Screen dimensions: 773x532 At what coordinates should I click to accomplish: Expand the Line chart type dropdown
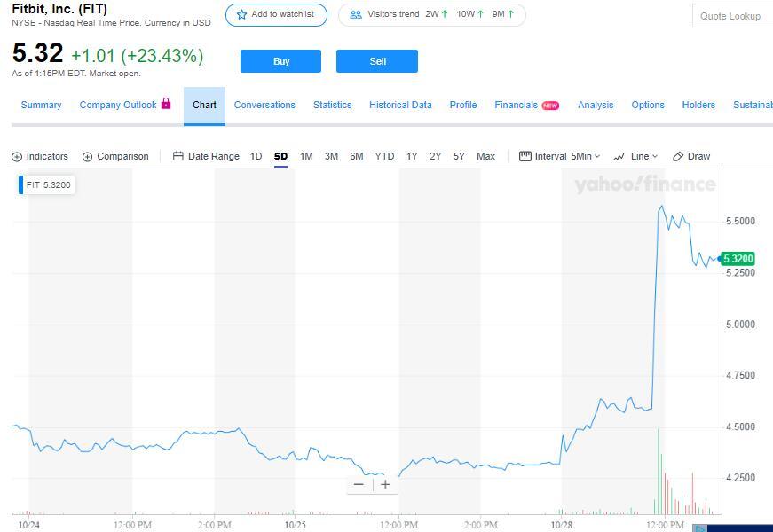635,156
